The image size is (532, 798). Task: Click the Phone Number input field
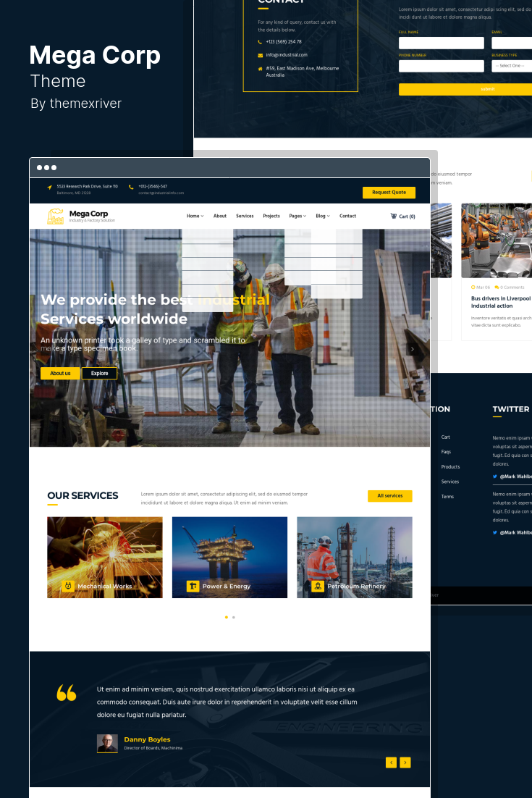[442, 66]
